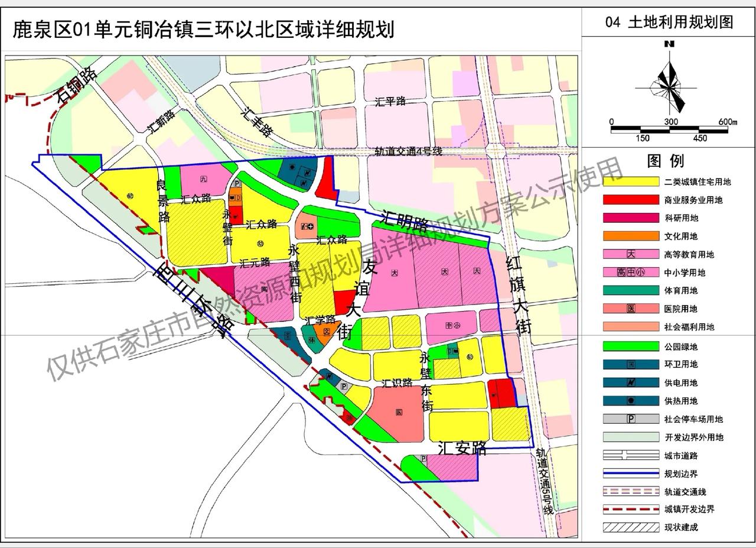The height and width of the screenshot is (548, 756).
Task: Select the orange 文化用地 legend swatch
Action: click(x=631, y=236)
